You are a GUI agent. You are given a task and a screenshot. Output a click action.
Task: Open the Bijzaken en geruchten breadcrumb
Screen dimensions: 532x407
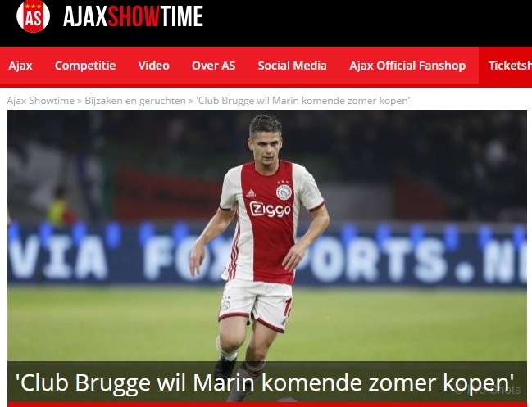point(135,101)
